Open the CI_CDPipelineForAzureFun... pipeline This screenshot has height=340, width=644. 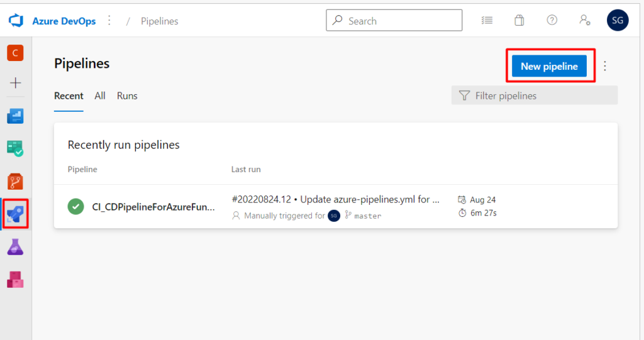(153, 207)
